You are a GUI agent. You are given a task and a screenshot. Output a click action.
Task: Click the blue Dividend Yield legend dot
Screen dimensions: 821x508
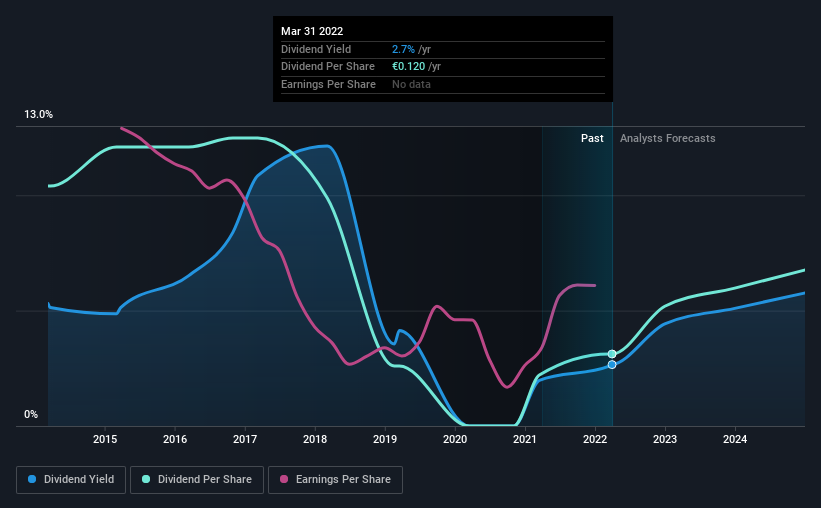pos(32,479)
